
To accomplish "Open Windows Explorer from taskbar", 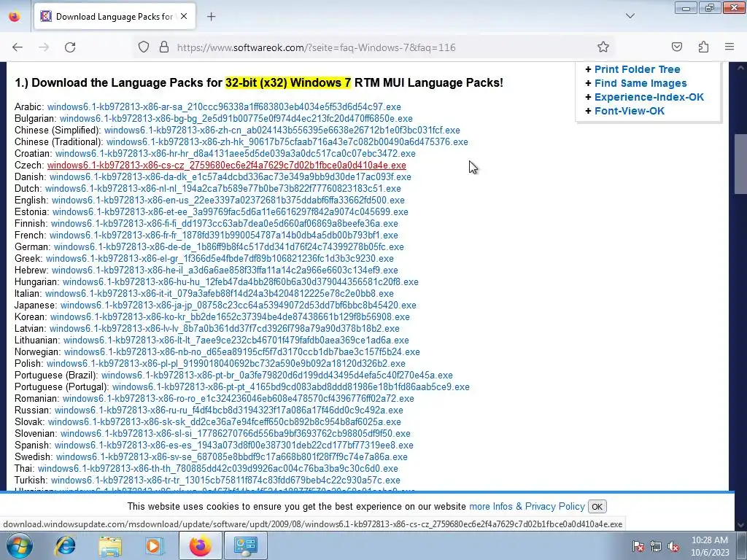I will click(x=110, y=545).
